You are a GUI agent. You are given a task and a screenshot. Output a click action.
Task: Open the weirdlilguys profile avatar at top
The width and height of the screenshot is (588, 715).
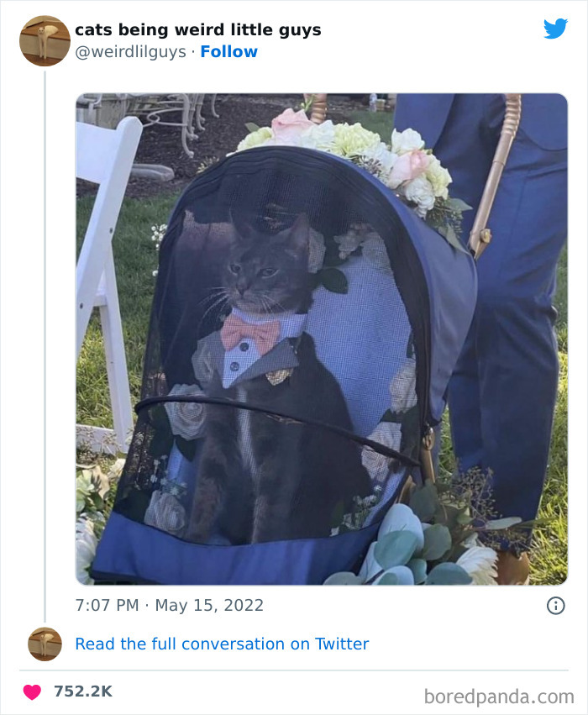(45, 40)
